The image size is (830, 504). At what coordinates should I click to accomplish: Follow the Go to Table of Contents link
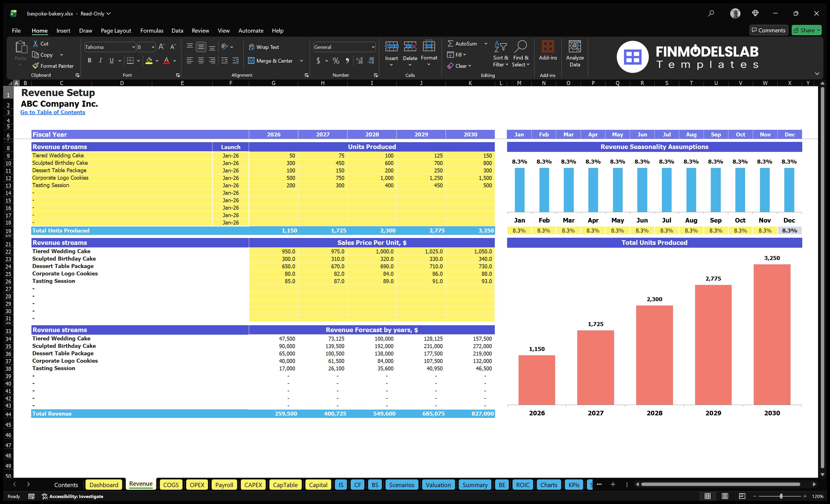click(53, 112)
